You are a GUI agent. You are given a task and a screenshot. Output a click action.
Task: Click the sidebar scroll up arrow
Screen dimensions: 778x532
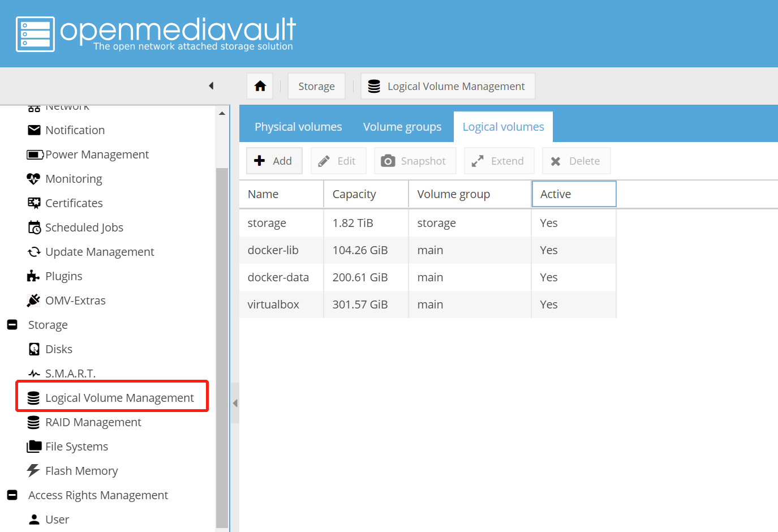point(222,113)
